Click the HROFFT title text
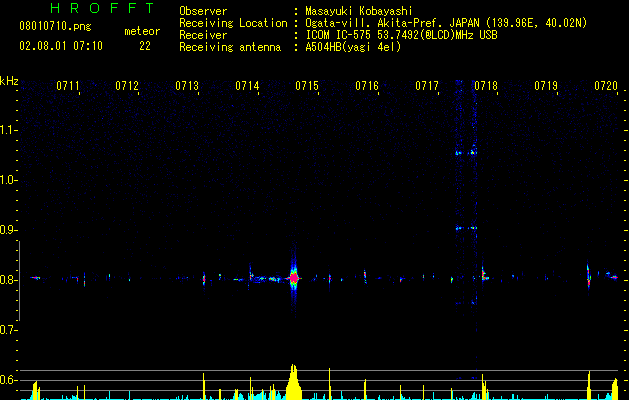Screen dimensions: 629x400 (x=103, y=8)
